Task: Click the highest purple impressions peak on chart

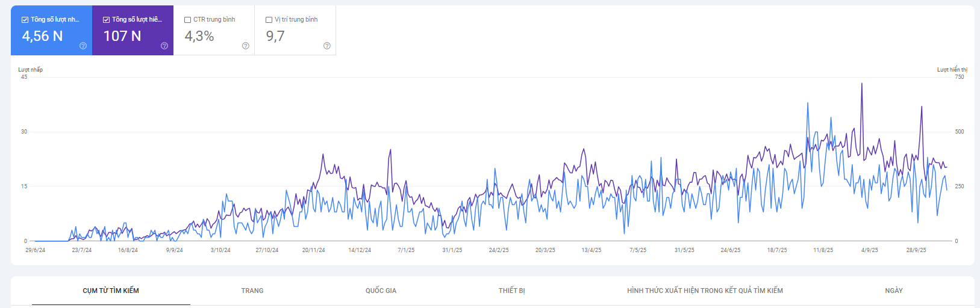Action: (861, 84)
